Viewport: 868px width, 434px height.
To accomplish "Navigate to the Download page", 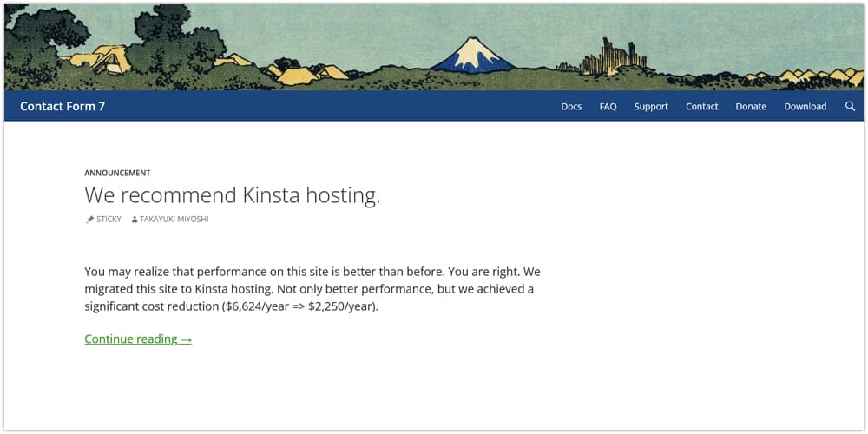I will click(805, 107).
